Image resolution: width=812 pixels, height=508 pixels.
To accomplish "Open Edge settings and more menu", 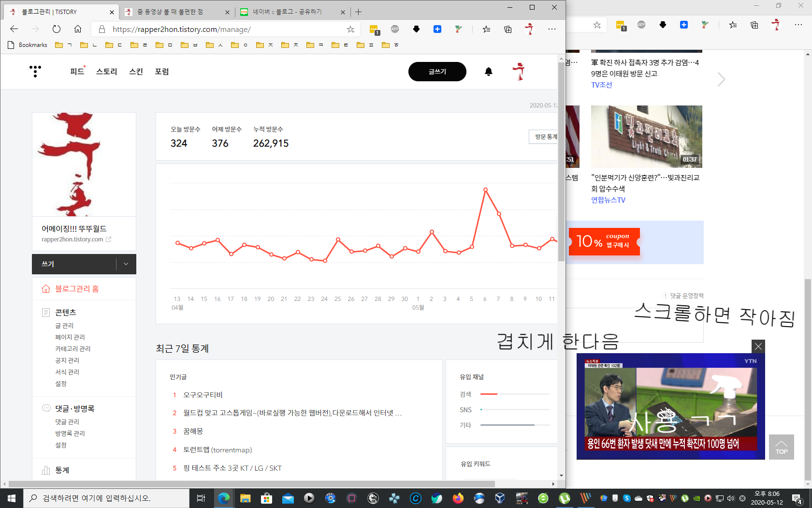I will tap(552, 29).
